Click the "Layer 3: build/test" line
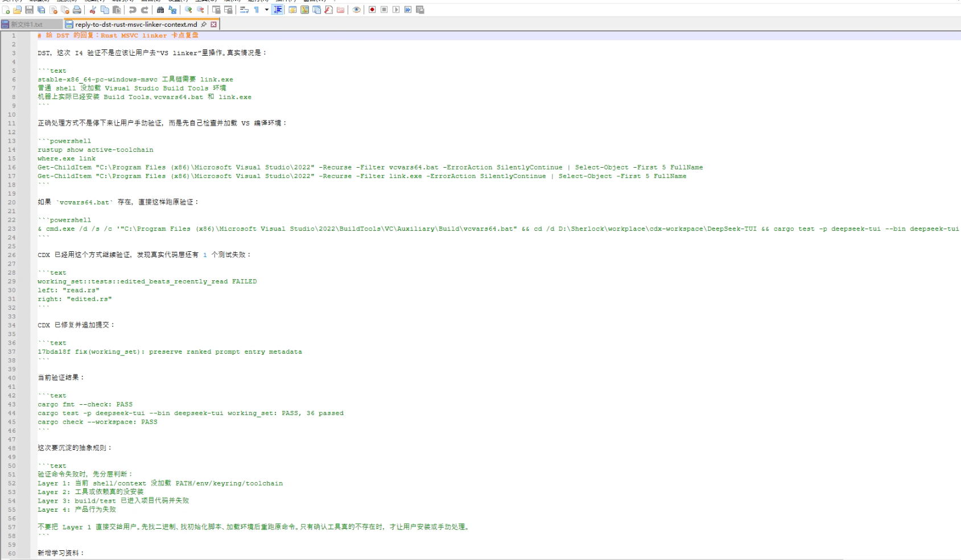 click(113, 501)
